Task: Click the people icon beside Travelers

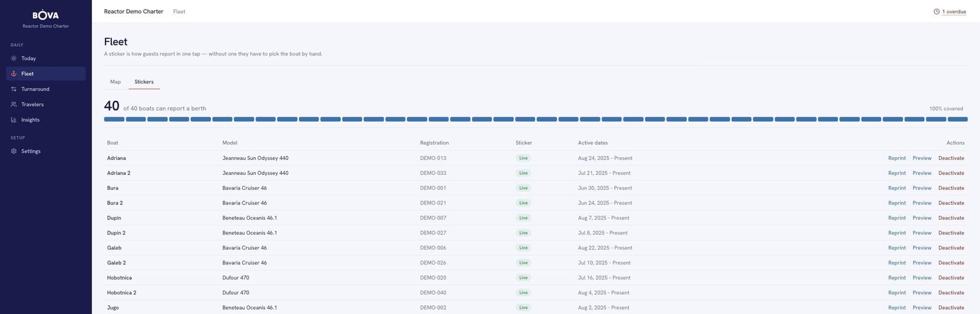Action: coord(14,104)
